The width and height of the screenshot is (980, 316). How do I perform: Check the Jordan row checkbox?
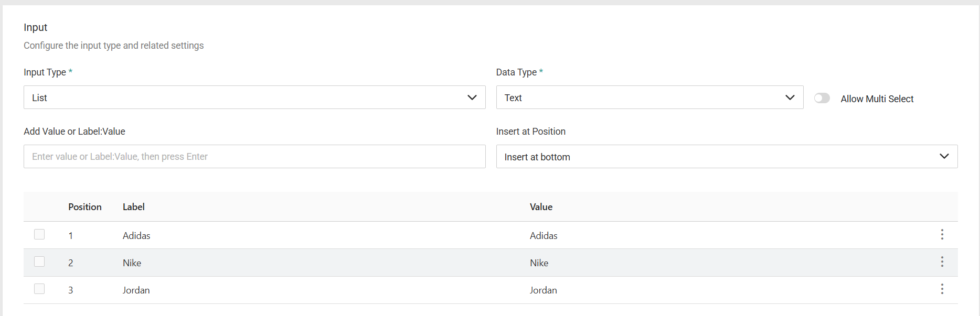coord(39,289)
